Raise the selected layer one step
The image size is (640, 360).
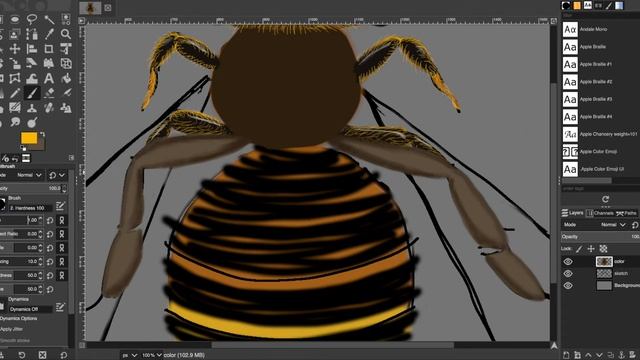click(x=588, y=355)
